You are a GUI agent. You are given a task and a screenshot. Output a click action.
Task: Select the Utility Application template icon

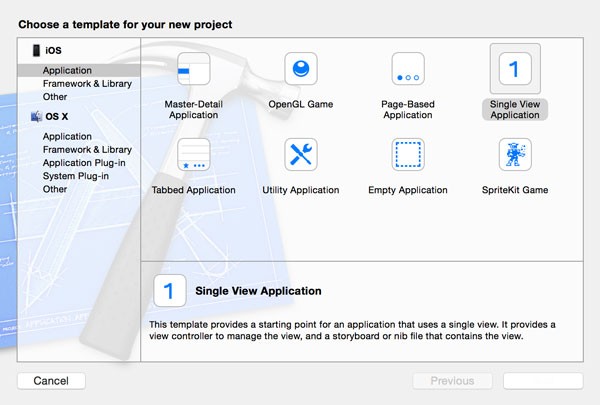tap(301, 155)
